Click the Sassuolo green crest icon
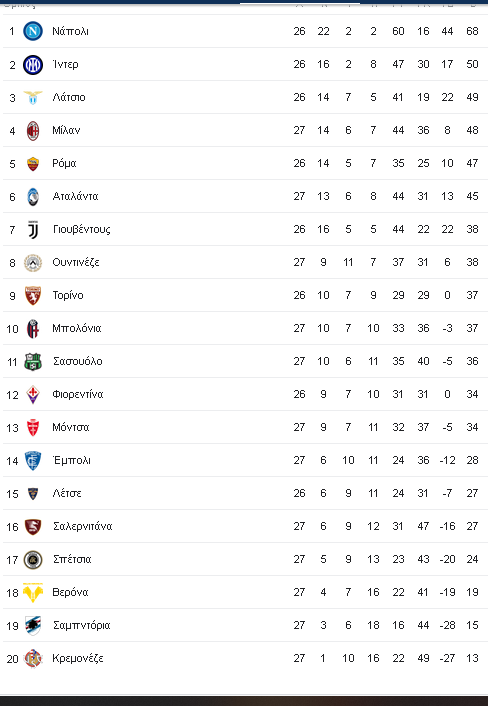 click(33, 362)
